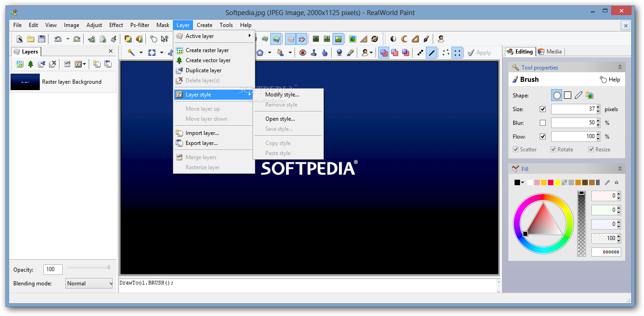The width and height of the screenshot is (644, 316).
Task: Click the context help pointer icon
Action: (x=165, y=39)
